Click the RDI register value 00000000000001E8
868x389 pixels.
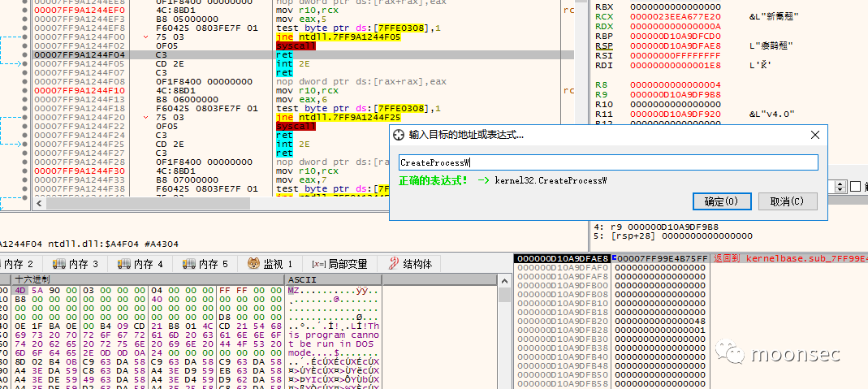[x=676, y=65]
